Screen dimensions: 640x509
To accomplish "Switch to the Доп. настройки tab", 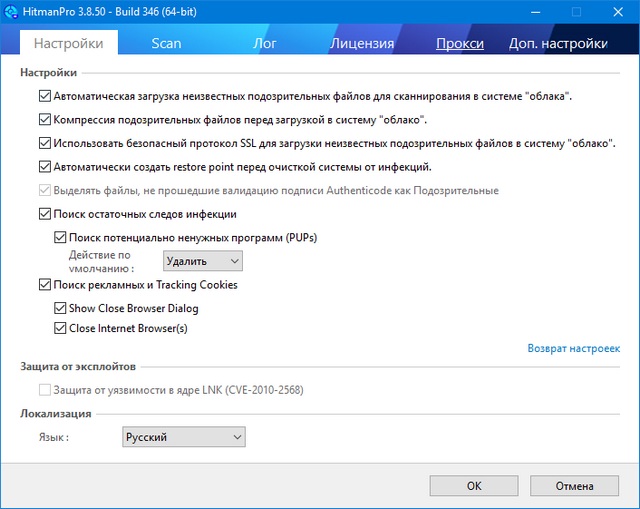I will click(558, 43).
